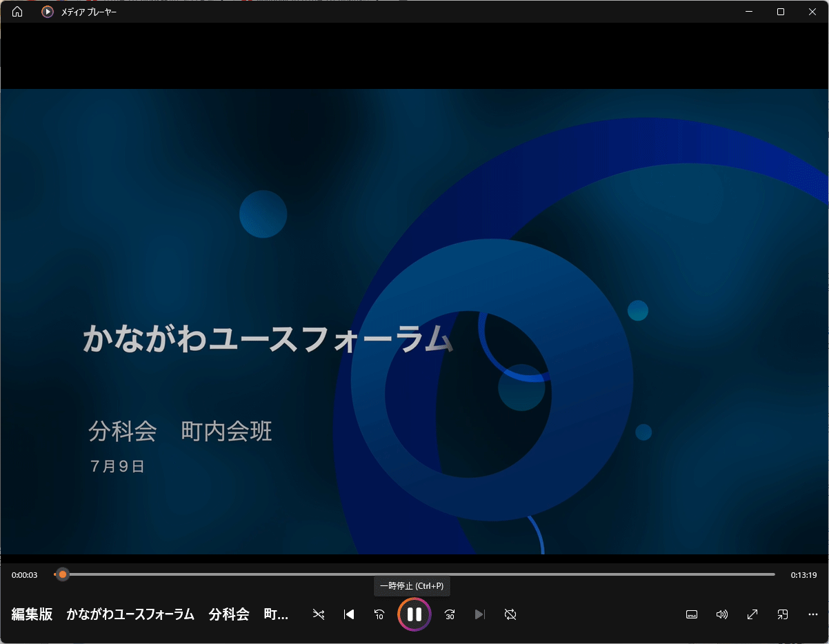Open the more options ellipsis menu

pyautogui.click(x=813, y=614)
